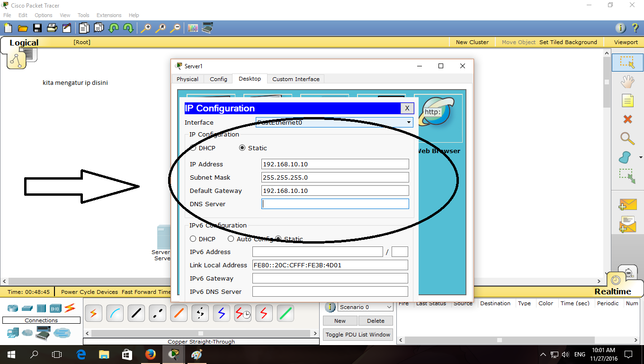Open the Custom Devices Dialog icon
The image size is (644, 364).
pyautogui.click(x=207, y=28)
